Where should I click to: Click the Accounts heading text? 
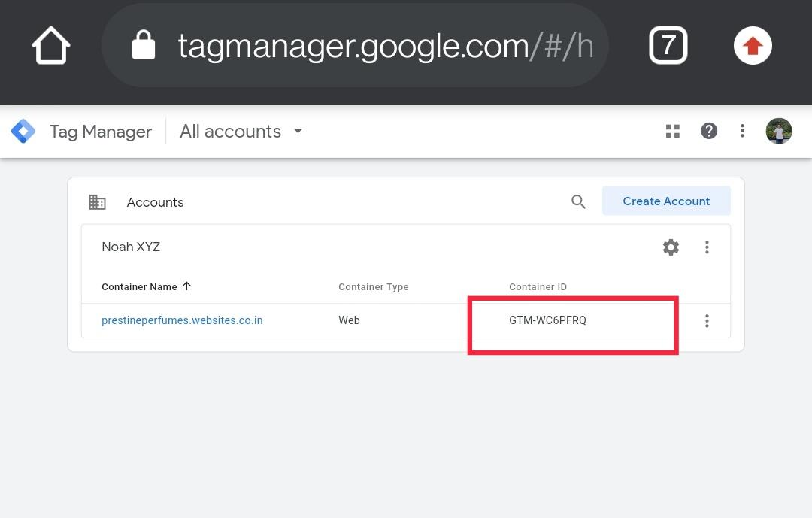(156, 202)
